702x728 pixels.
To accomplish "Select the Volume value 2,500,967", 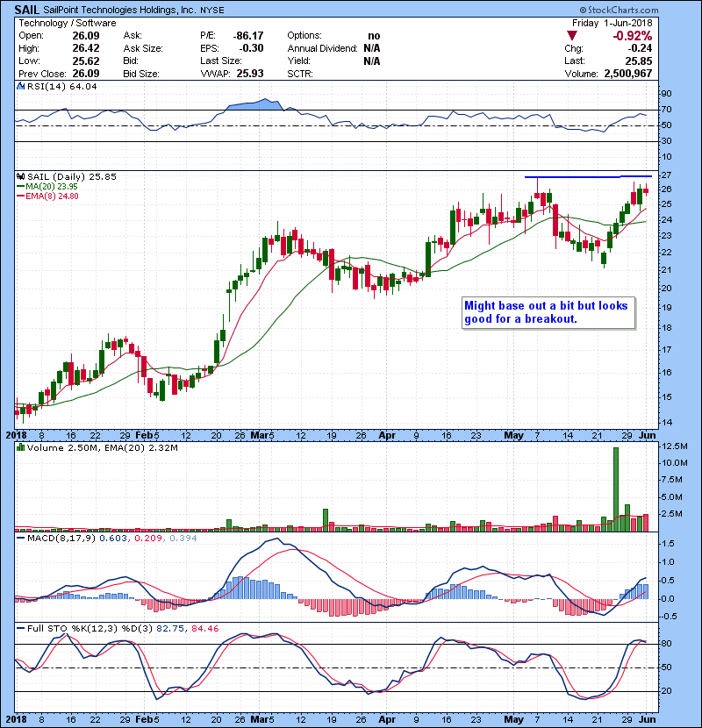I will point(628,74).
